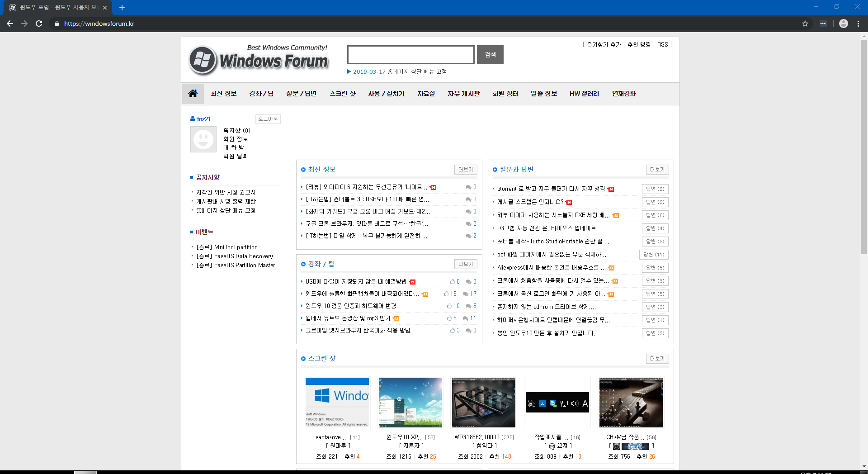Bookmark this page with star icon
The width and height of the screenshot is (868, 474).
805,24
